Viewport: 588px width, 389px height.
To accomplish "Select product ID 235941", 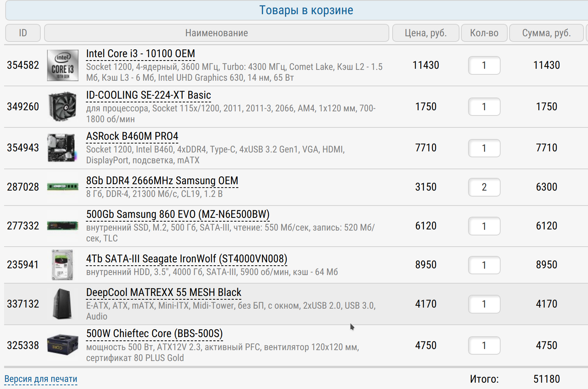I will tap(23, 265).
